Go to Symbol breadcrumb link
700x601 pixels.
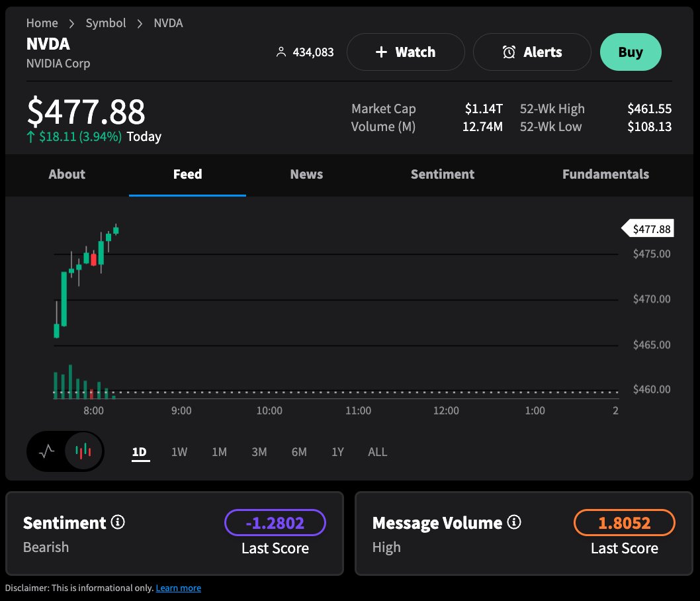(106, 23)
